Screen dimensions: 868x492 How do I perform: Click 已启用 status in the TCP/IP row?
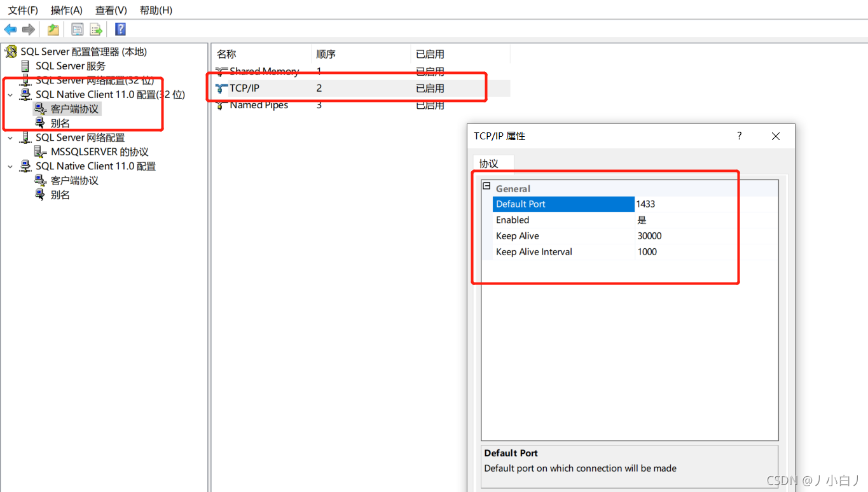430,88
